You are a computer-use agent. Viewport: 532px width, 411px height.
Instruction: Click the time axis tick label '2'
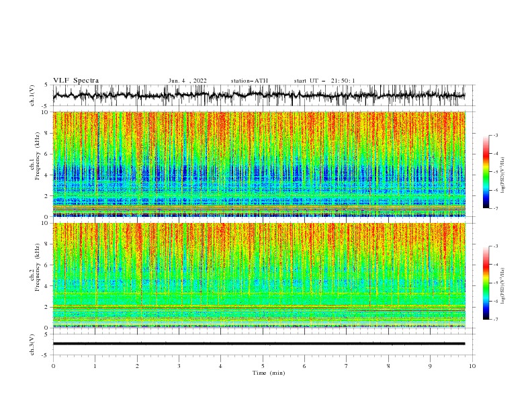137,366
